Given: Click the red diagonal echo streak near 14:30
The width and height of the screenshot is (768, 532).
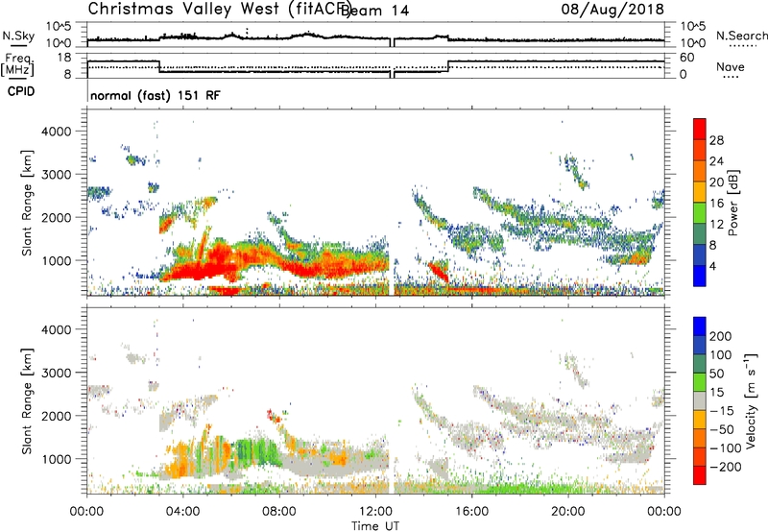Looking at the screenshot, I should pos(439,271).
